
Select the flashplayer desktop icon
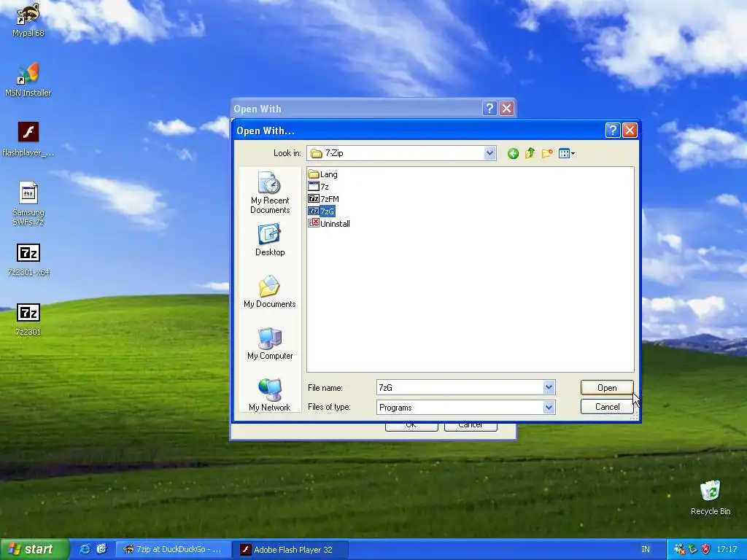(x=28, y=139)
